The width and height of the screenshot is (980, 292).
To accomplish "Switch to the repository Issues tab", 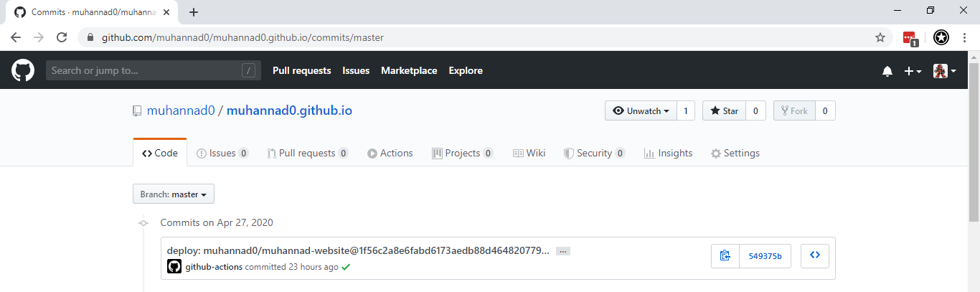I will (222, 153).
